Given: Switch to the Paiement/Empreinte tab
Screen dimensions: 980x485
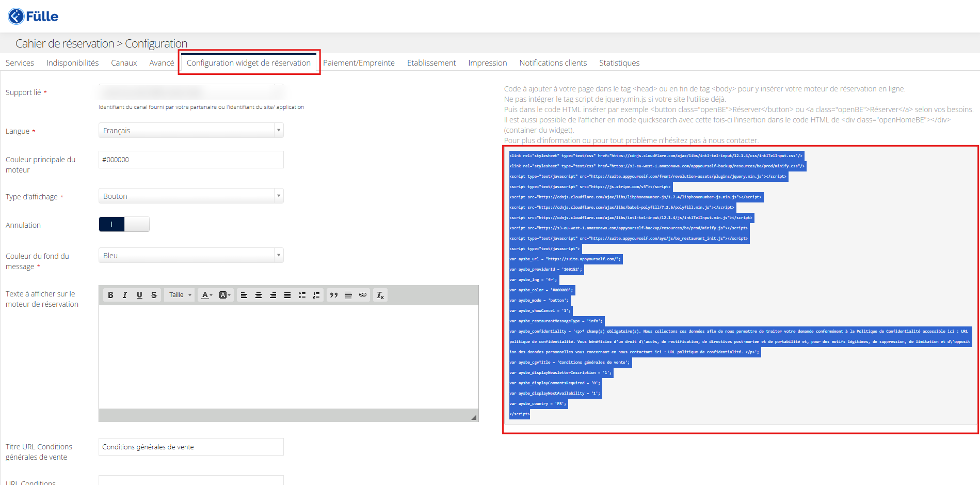Looking at the screenshot, I should pyautogui.click(x=359, y=63).
